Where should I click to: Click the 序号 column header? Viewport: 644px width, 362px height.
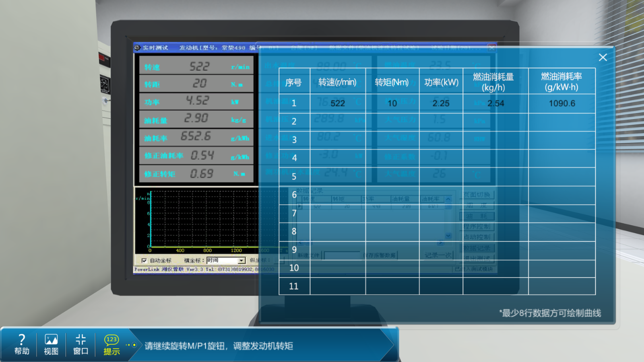(293, 82)
